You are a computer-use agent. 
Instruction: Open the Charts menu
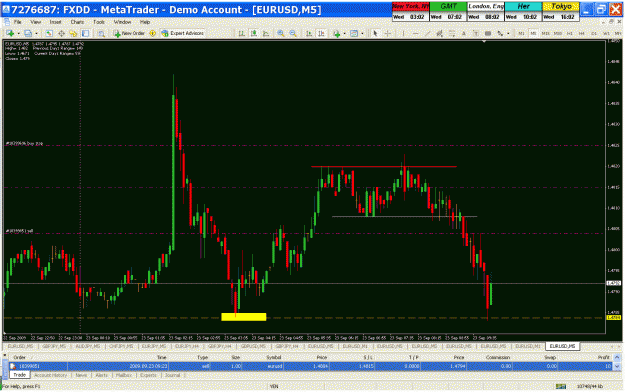[77, 22]
